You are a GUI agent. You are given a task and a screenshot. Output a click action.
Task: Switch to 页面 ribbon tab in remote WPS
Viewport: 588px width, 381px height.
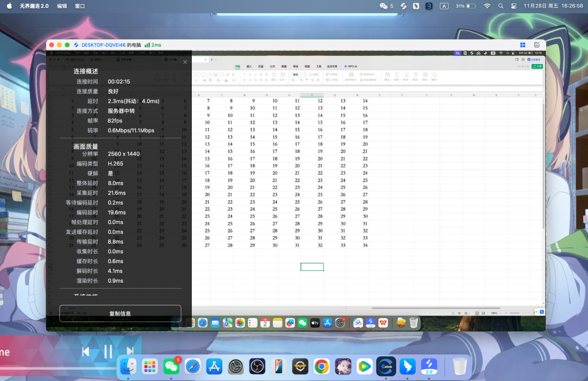click(261, 66)
